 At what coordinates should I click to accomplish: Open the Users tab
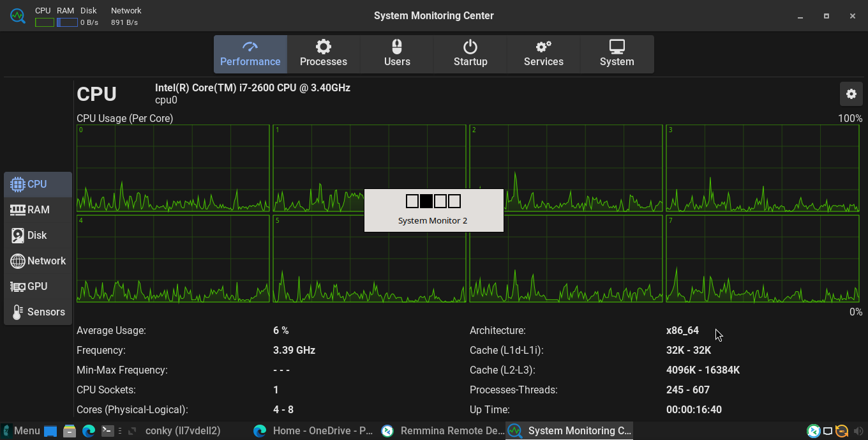pyautogui.click(x=397, y=54)
